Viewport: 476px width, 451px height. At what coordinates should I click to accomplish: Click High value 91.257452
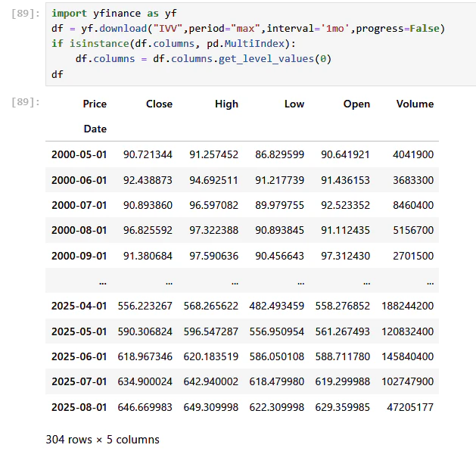tap(213, 154)
